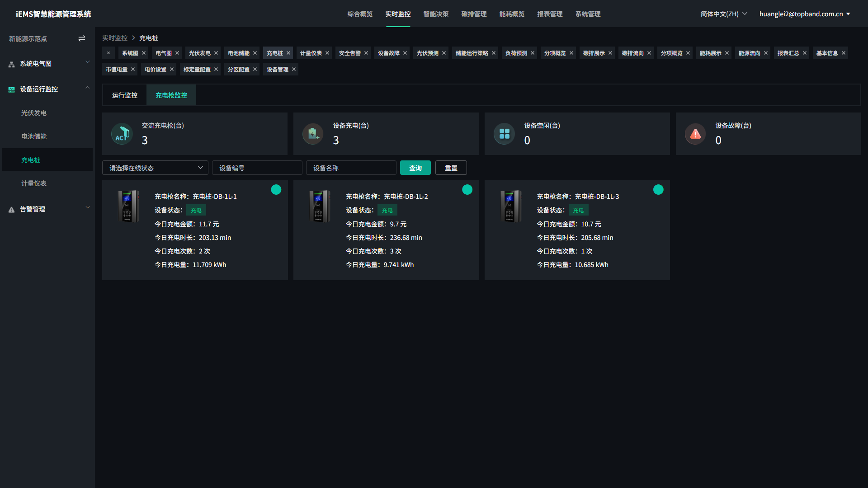This screenshot has height=488, width=868.
Task: Click the device charging battery icon
Action: 313,134
